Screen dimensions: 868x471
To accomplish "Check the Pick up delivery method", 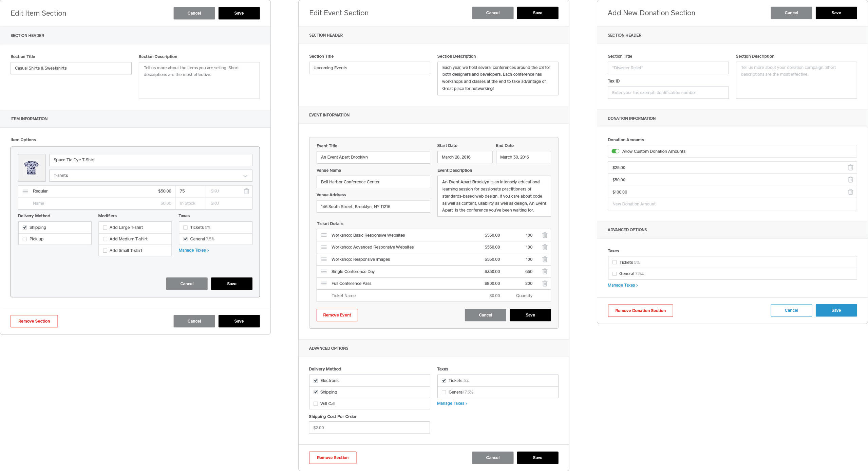I will (x=25, y=239).
